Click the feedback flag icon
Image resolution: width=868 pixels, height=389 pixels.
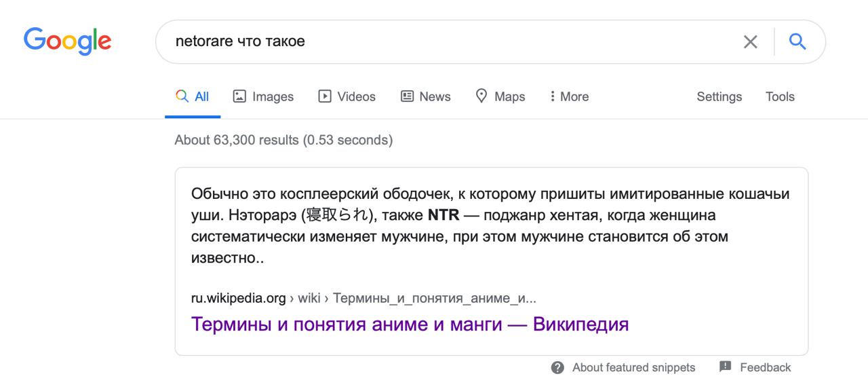[x=725, y=367]
